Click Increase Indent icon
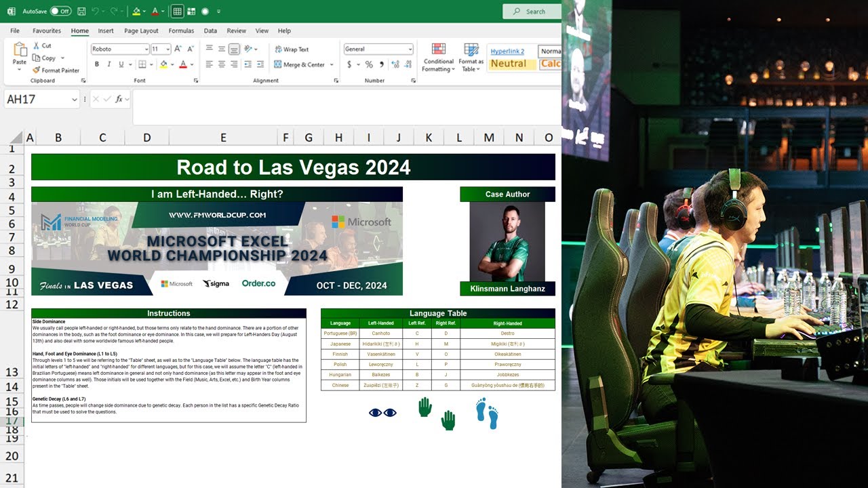Image resolution: width=868 pixels, height=488 pixels. [260, 64]
